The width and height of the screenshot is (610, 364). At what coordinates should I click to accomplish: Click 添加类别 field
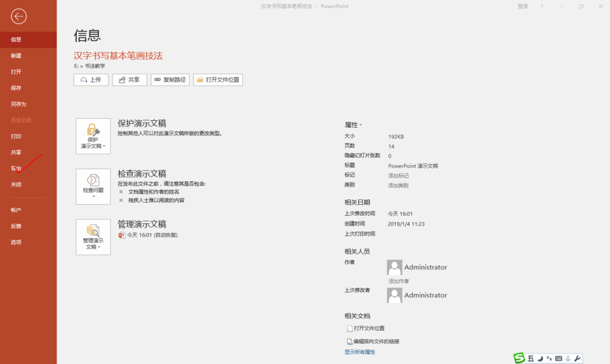(x=398, y=185)
